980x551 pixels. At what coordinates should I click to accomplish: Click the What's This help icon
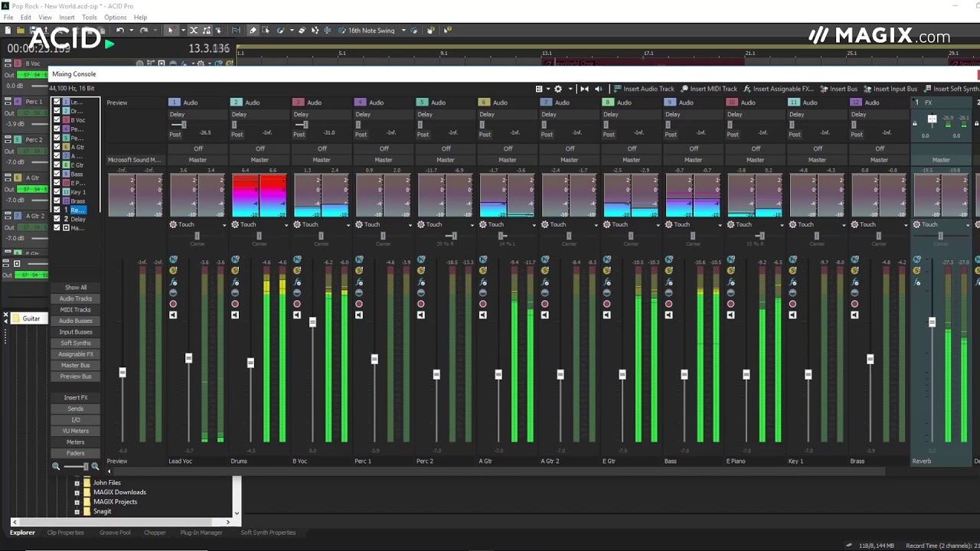point(448,31)
